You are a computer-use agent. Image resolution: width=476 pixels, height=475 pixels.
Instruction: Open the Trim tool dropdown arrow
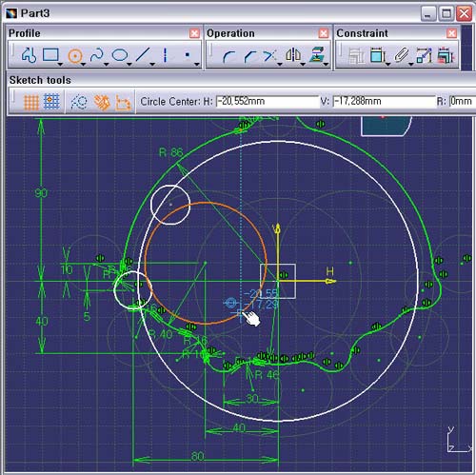pos(280,65)
